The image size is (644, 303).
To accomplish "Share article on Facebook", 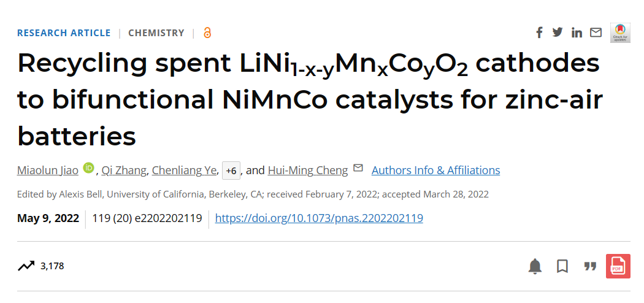I will (539, 33).
